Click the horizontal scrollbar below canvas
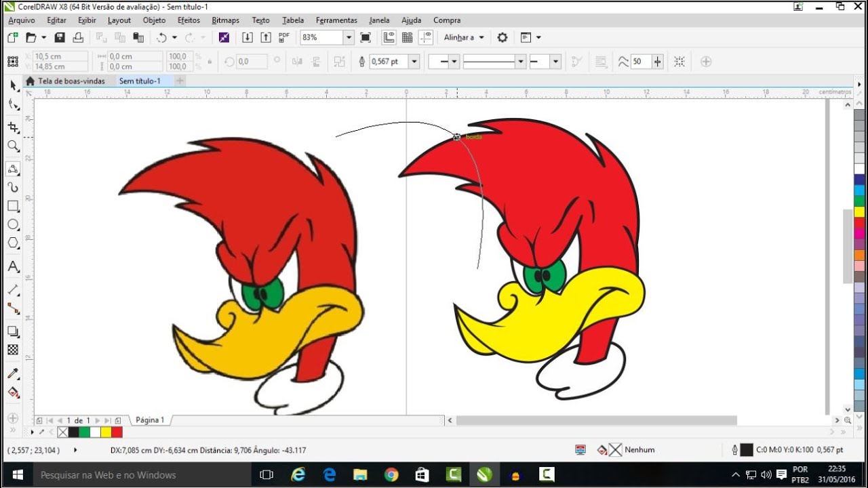Screen dimensions: 868x488 click(x=596, y=420)
